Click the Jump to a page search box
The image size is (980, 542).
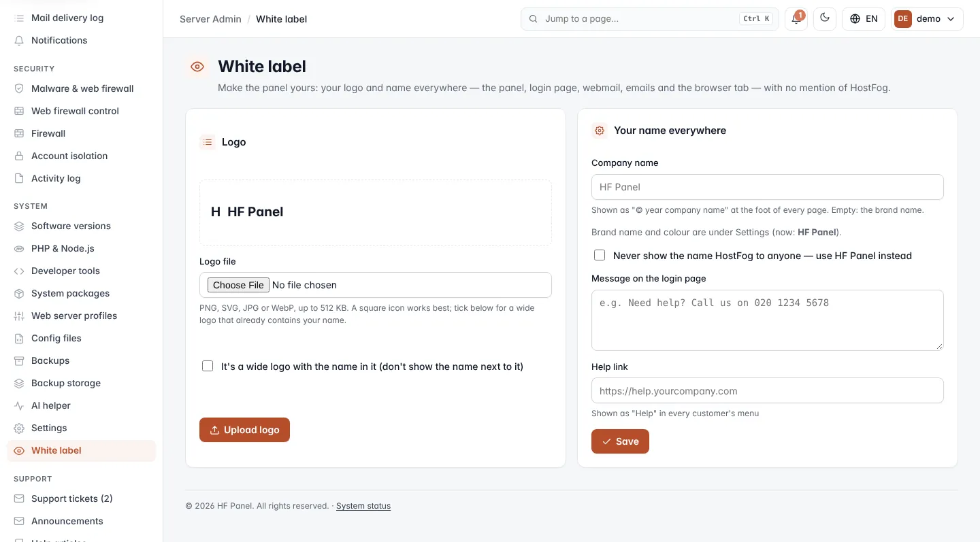tap(649, 19)
